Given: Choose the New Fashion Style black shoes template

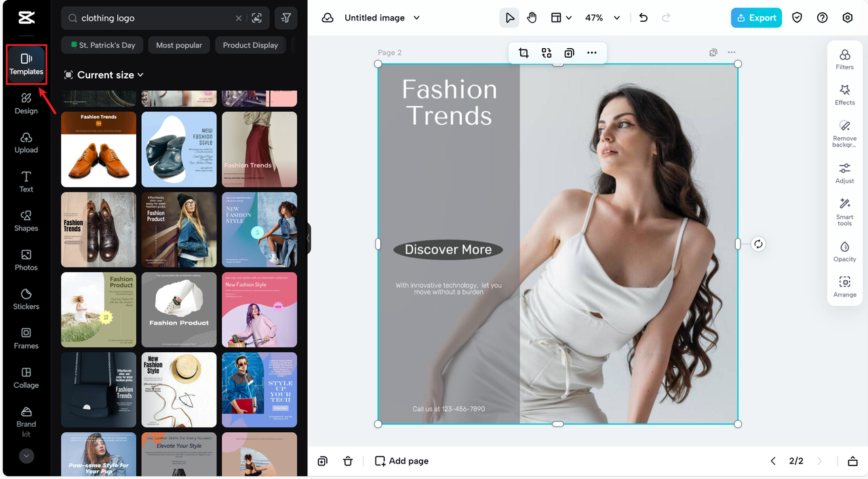Looking at the screenshot, I should click(179, 149).
